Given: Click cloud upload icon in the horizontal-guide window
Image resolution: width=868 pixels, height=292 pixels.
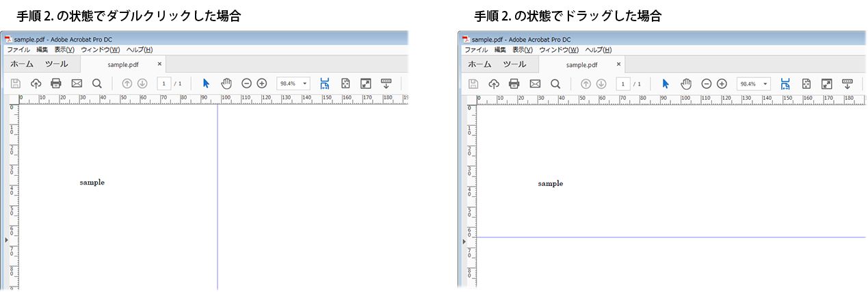Looking at the screenshot, I should (494, 83).
